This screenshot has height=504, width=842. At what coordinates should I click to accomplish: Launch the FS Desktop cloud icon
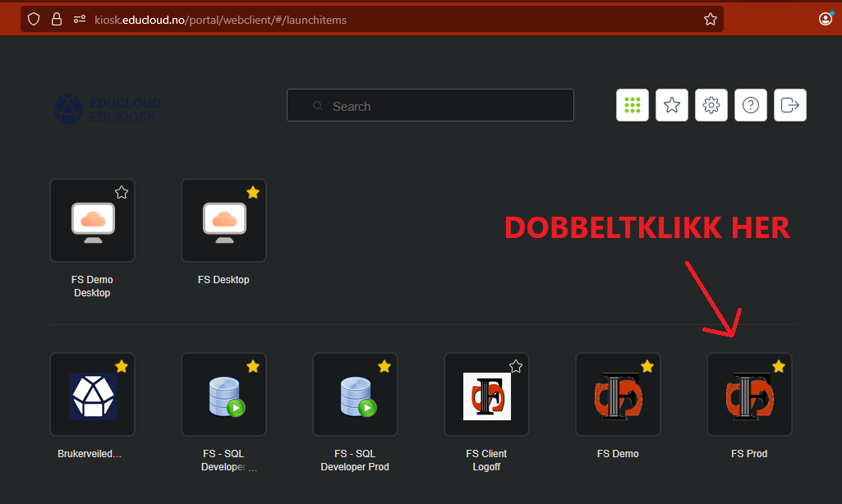(223, 221)
